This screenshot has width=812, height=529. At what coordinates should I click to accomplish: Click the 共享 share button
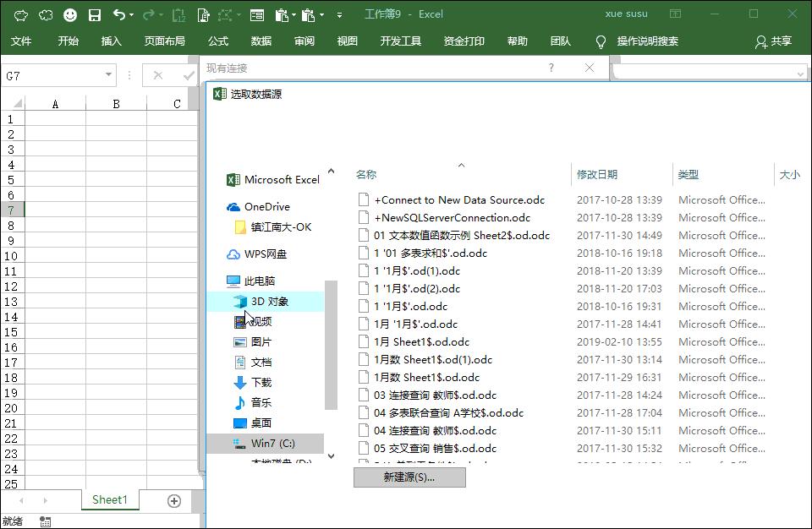pyautogui.click(x=774, y=41)
